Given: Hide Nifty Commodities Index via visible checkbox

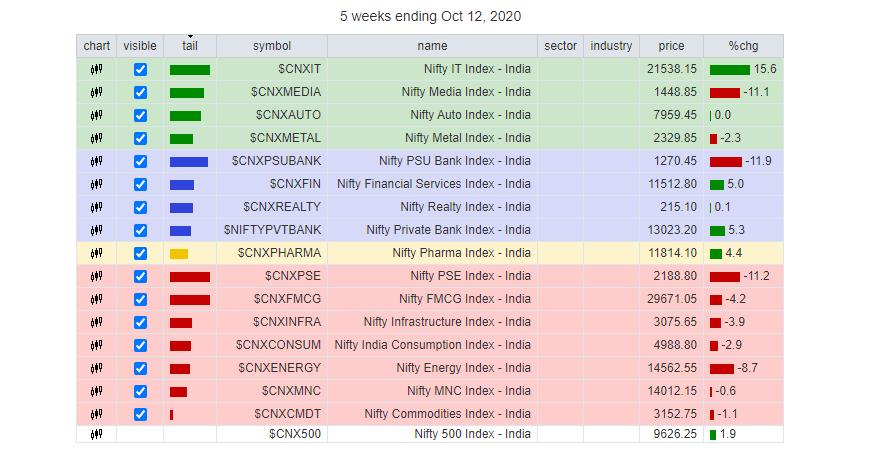Looking at the screenshot, I should pyautogui.click(x=140, y=414).
